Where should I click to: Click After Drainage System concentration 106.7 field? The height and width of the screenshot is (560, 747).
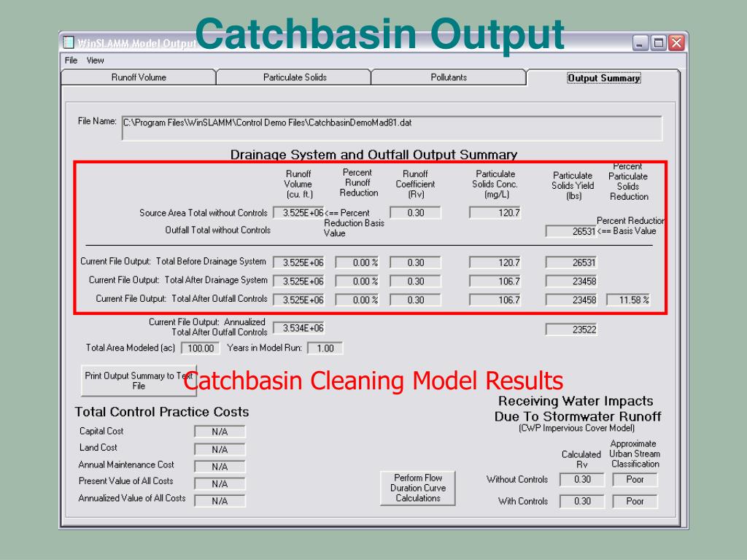(x=495, y=281)
